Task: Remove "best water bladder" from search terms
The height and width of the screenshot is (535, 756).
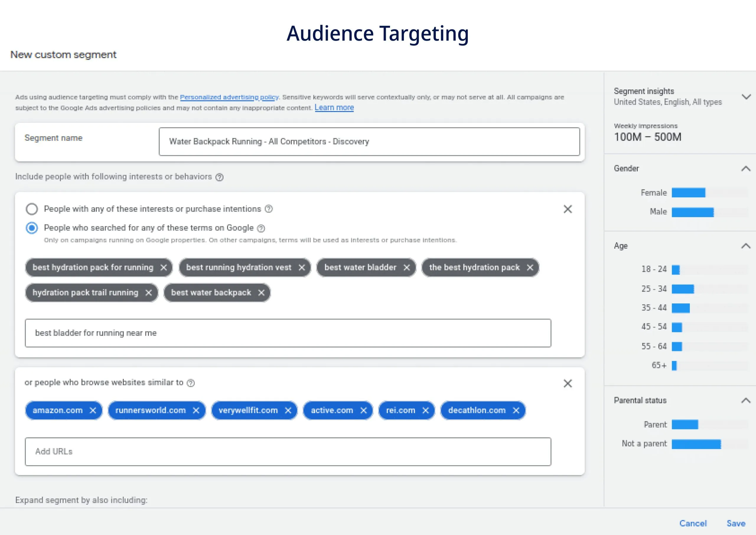Action: pos(407,268)
